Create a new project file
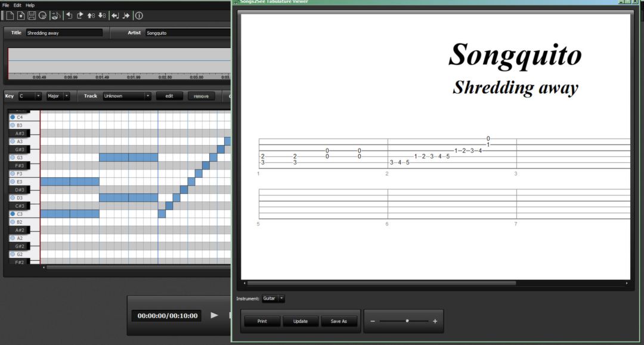This screenshot has width=644, height=345. 9,16
